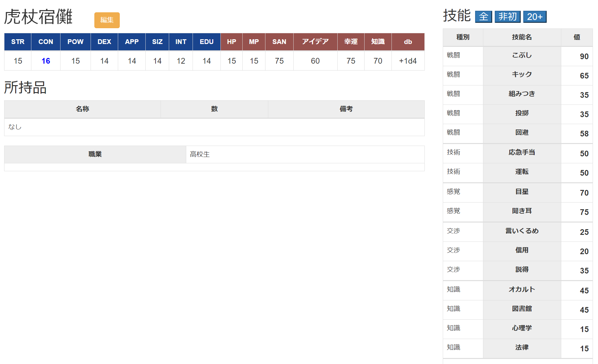
Task: Click the 説得 skill name
Action: 522,269
